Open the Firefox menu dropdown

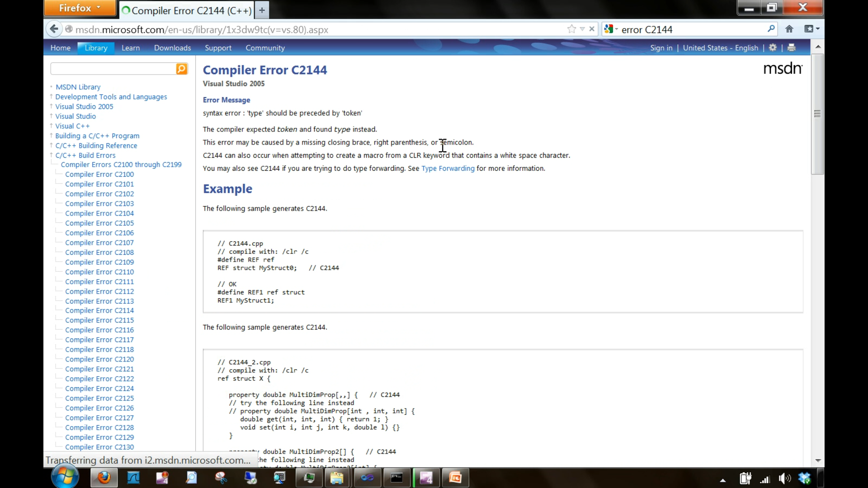80,8
